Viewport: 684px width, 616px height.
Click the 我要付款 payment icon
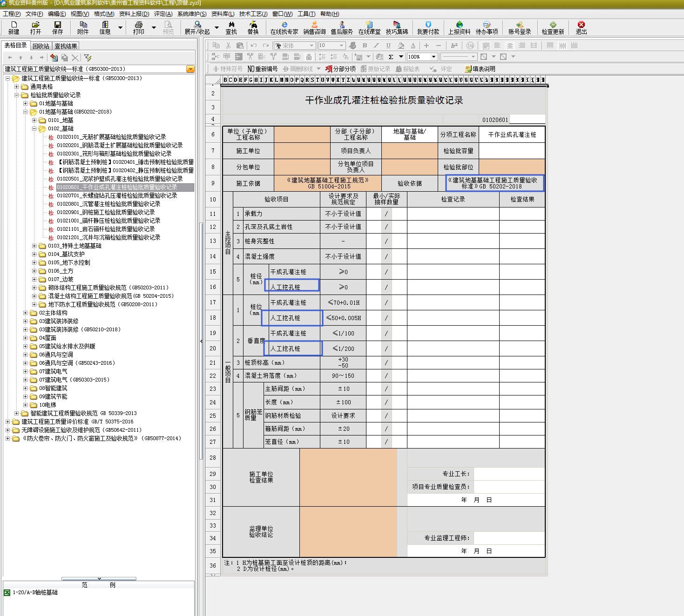tap(428, 28)
